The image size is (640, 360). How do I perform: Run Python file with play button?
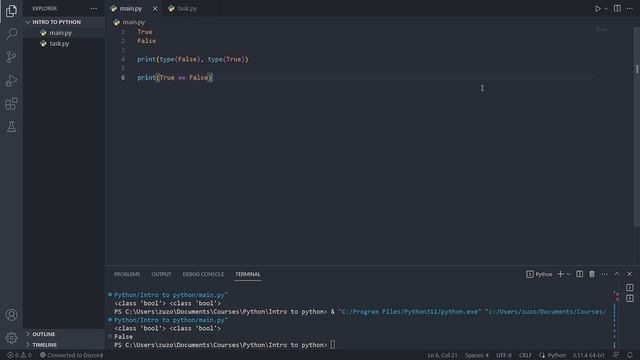pos(598,9)
